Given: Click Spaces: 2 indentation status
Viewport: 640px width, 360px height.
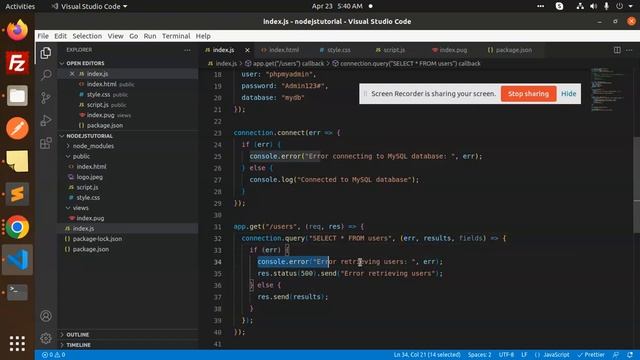Looking at the screenshot, I should [480, 355].
